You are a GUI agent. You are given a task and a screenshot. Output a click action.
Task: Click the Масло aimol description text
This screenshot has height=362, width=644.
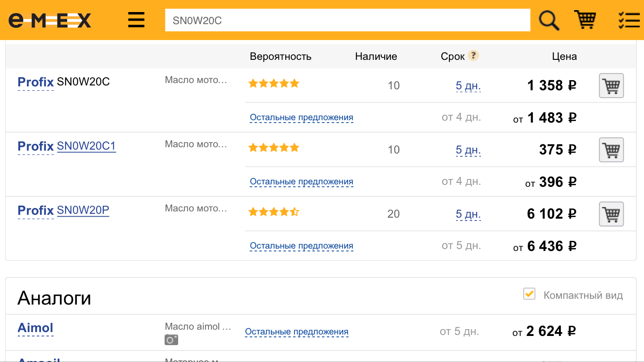click(198, 327)
